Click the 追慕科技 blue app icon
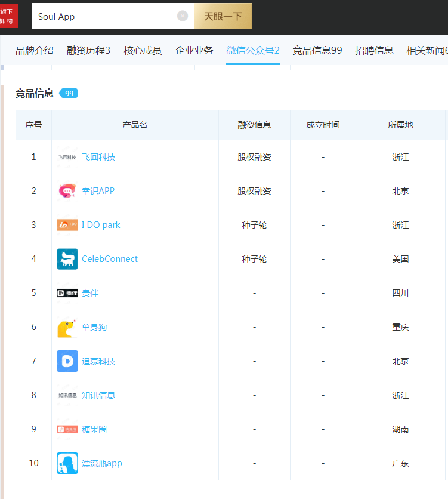 (67, 361)
